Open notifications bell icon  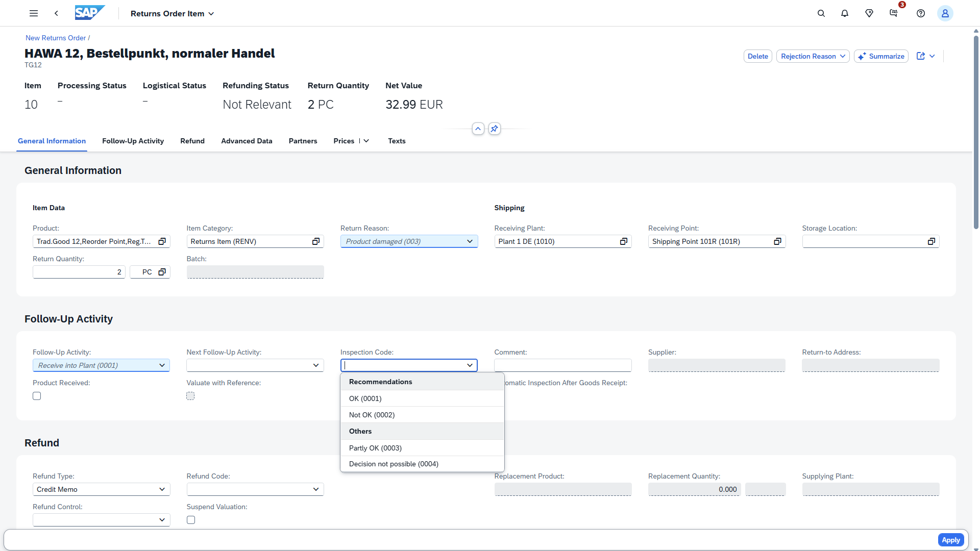(x=845, y=14)
